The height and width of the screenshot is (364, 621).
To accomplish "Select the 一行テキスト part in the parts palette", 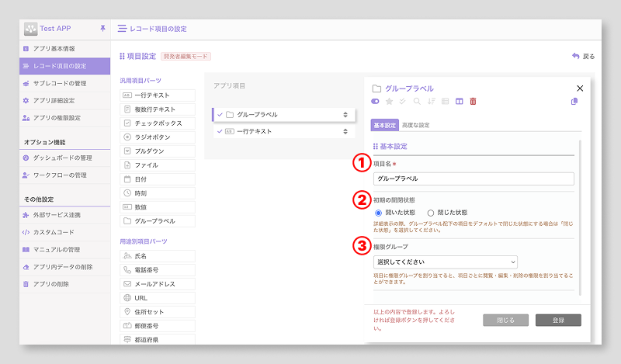I will [x=158, y=95].
